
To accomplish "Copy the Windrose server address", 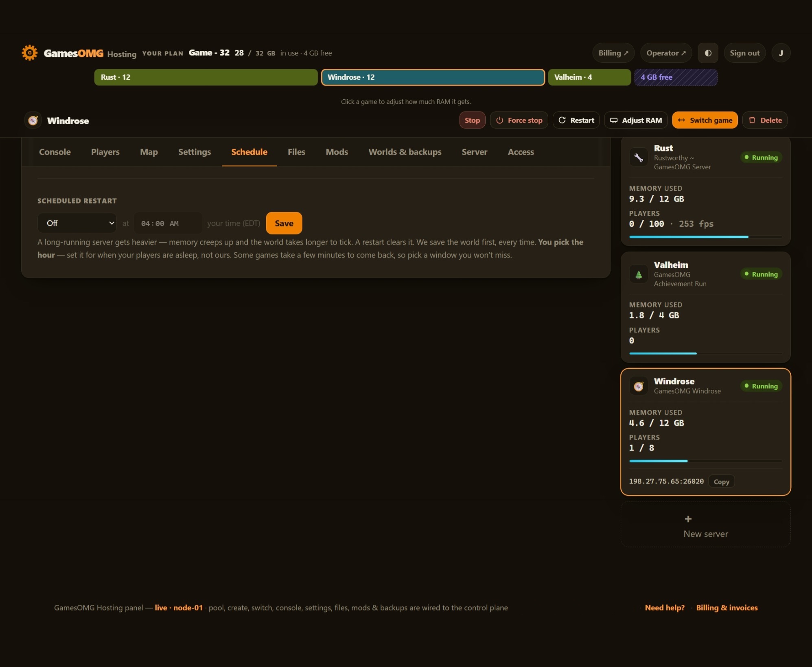I will pyautogui.click(x=722, y=481).
